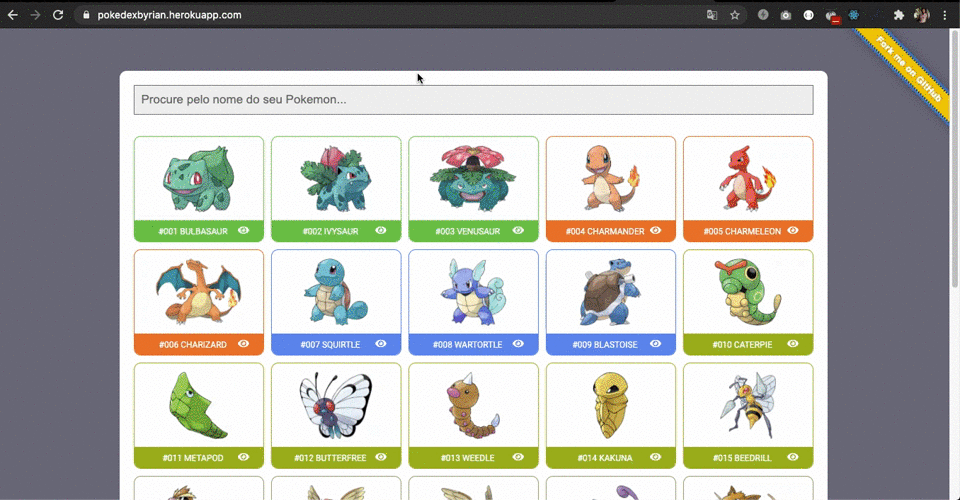
Task: Click the Blastoise image
Action: pos(610,291)
